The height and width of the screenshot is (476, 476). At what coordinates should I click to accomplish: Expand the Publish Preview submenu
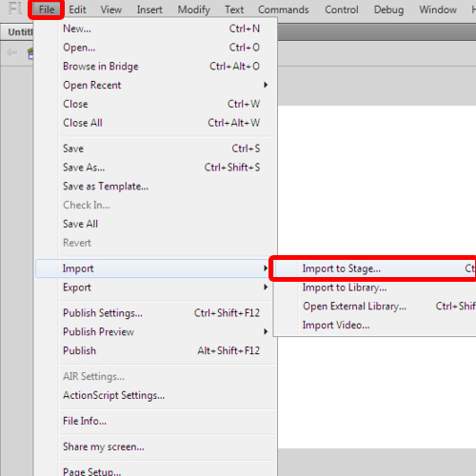pyautogui.click(x=155, y=331)
